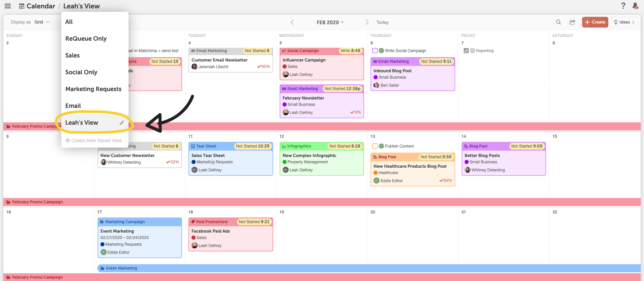
Task: Open Sales Tear Sheet card
Action: pyautogui.click(x=231, y=159)
